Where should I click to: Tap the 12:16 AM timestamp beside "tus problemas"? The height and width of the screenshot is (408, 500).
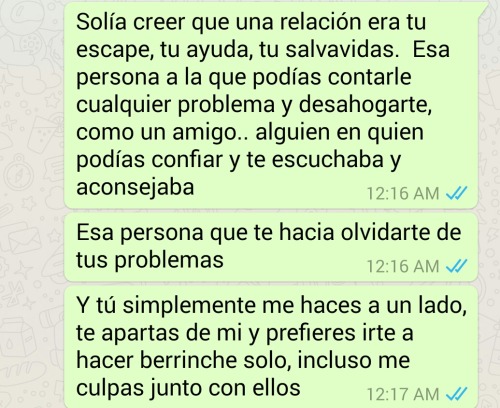pos(403,266)
